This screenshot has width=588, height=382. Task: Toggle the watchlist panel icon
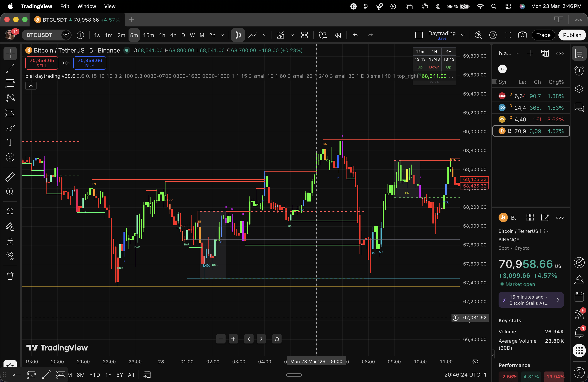click(x=579, y=53)
